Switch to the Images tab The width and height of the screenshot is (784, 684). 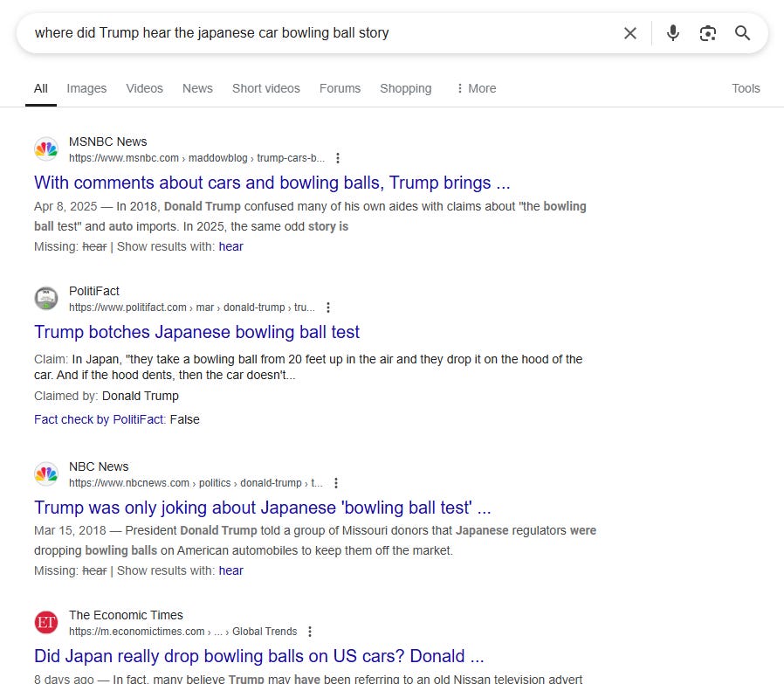coord(86,88)
